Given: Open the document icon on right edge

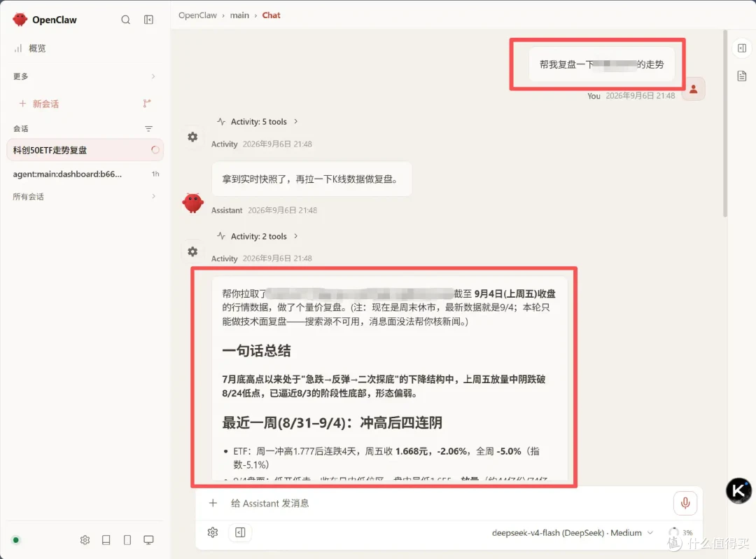Looking at the screenshot, I should (x=742, y=76).
